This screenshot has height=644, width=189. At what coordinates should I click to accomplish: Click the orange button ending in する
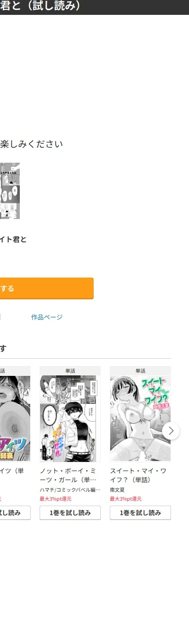[x=47, y=288]
